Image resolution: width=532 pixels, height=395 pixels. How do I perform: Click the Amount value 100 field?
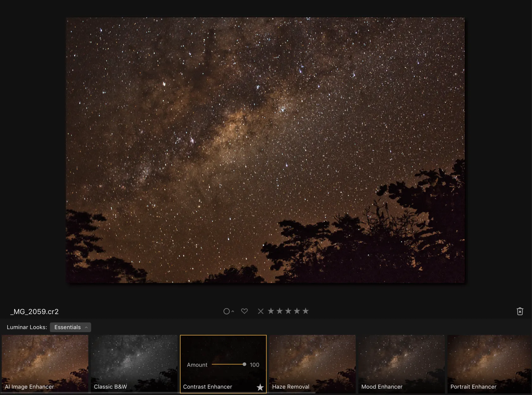coord(254,365)
